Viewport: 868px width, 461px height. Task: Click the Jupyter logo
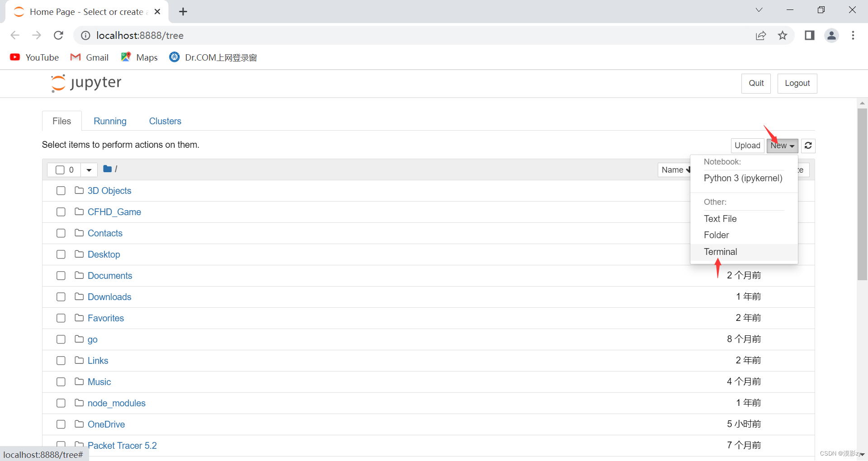86,83
